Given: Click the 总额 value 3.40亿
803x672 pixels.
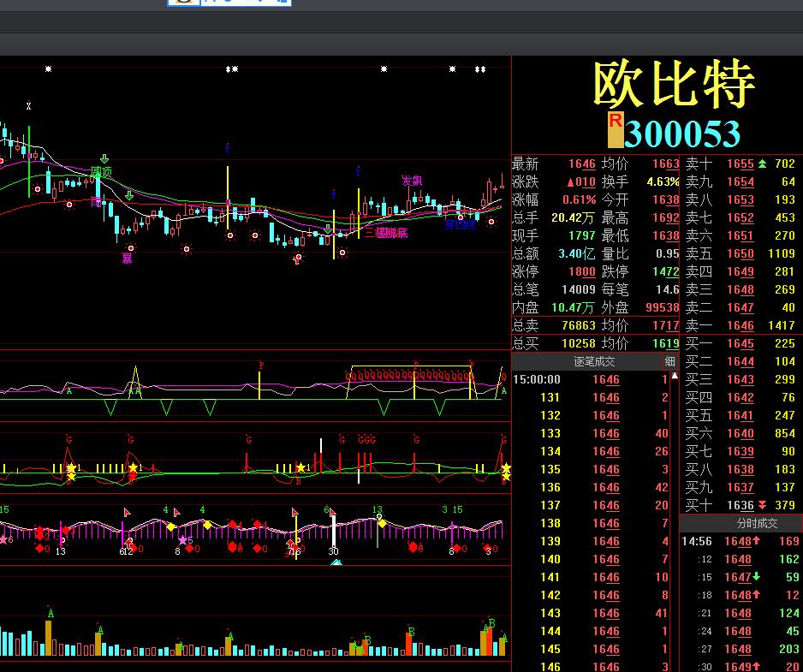Looking at the screenshot, I should (x=577, y=253).
